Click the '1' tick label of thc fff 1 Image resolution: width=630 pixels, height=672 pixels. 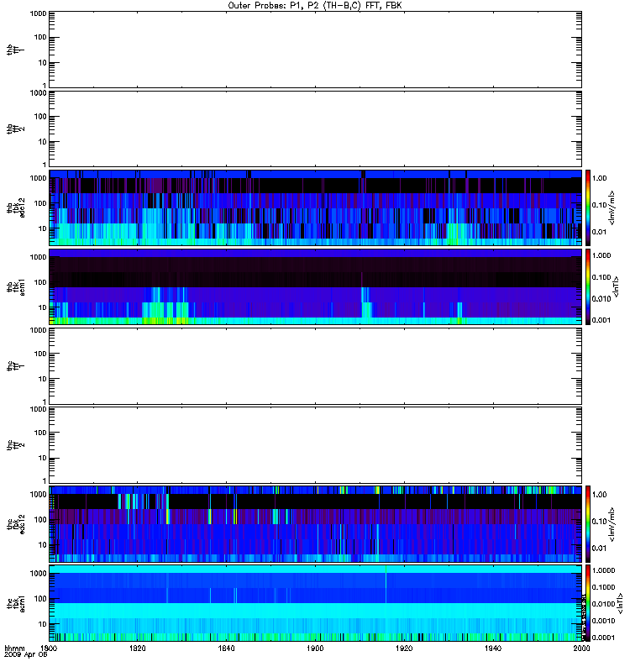(45, 402)
